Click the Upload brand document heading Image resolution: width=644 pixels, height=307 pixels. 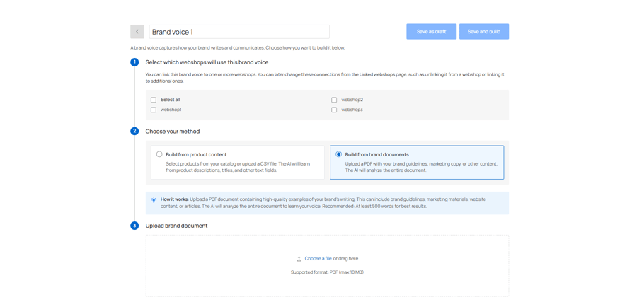click(x=176, y=226)
